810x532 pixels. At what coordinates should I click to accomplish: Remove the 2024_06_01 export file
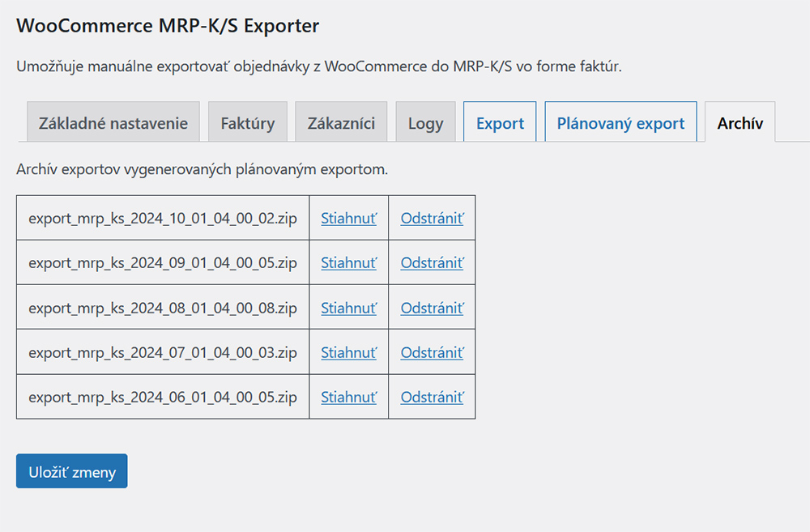433,398
